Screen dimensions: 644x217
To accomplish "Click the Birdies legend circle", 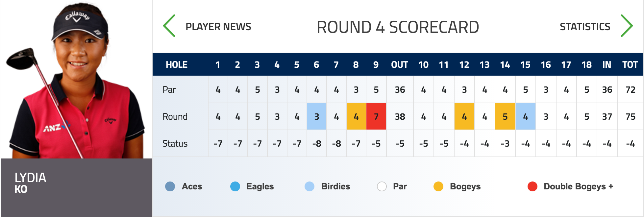I will (x=310, y=186).
